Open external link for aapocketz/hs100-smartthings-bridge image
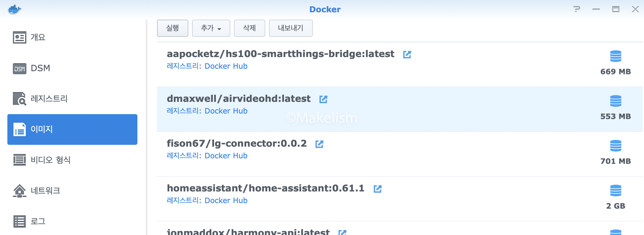Viewport: 644px width, 235px height. (x=407, y=54)
